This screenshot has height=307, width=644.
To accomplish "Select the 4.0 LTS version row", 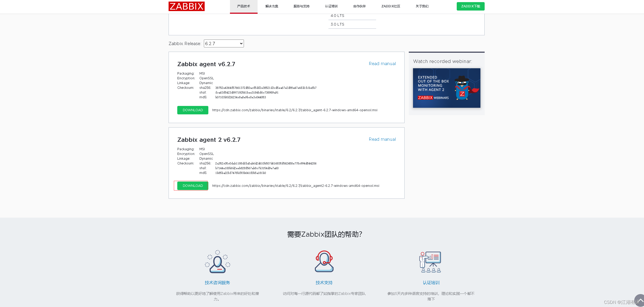I will click(x=352, y=16).
